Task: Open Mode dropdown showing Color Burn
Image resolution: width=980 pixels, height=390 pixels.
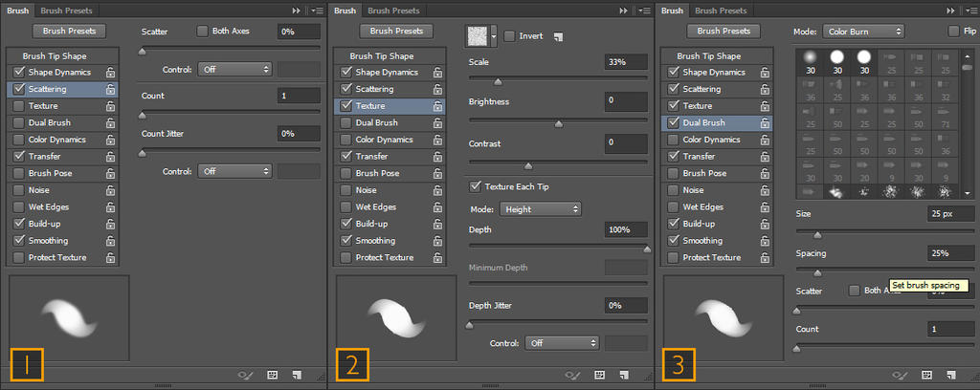Action: point(863,32)
